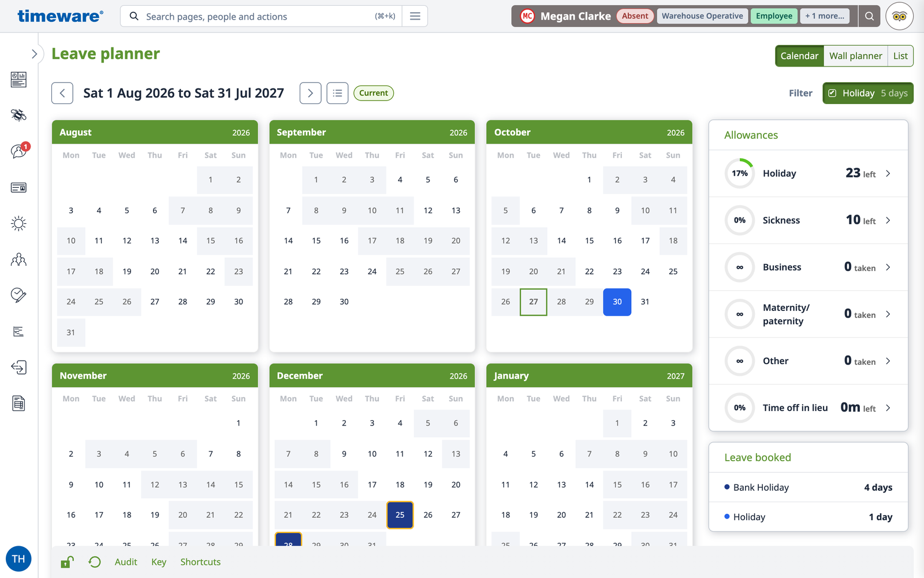Open the people group icon in sidebar
This screenshot has height=578, width=924.
tap(18, 260)
